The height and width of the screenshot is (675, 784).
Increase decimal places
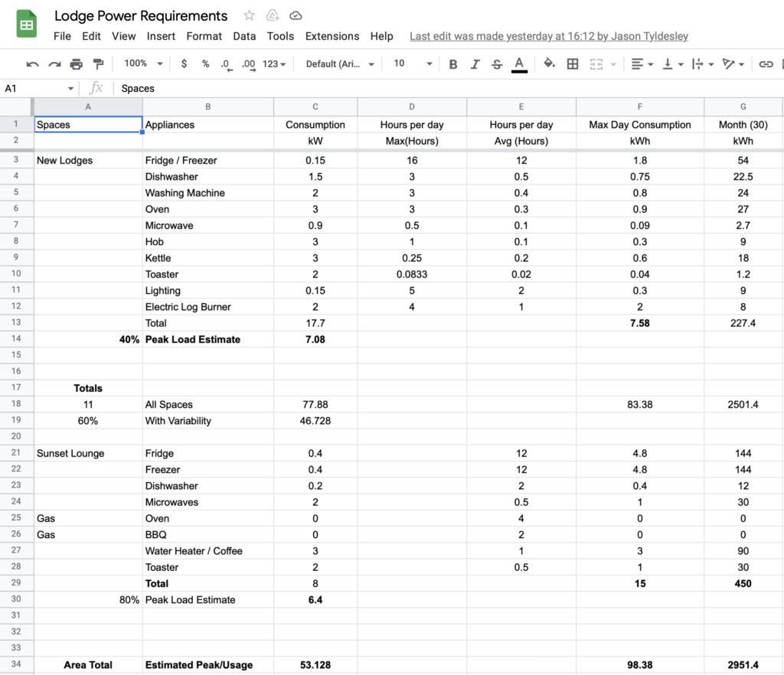[249, 64]
